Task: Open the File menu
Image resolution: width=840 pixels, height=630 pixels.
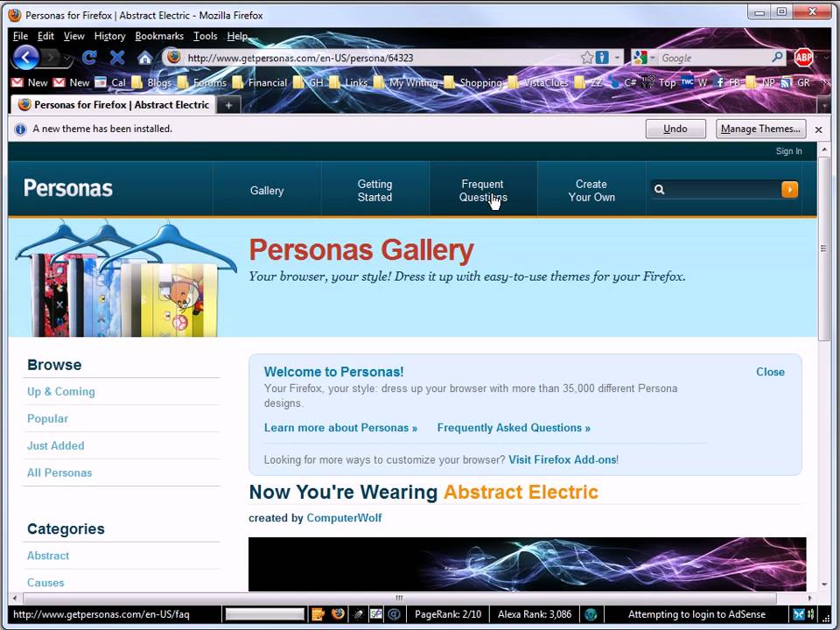Action: pos(20,36)
